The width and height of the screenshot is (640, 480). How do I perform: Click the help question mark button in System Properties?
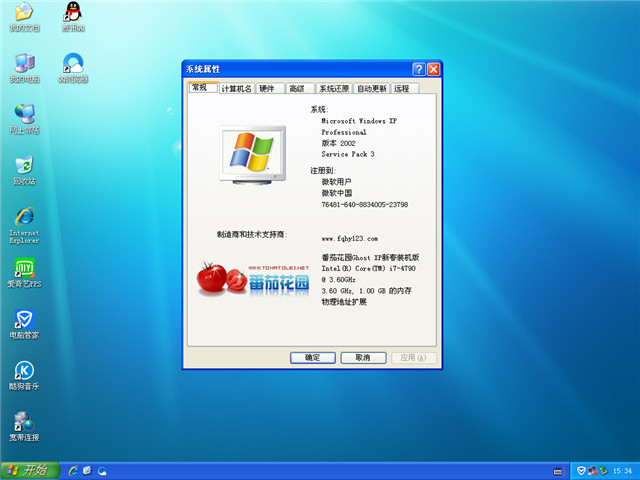click(419, 69)
